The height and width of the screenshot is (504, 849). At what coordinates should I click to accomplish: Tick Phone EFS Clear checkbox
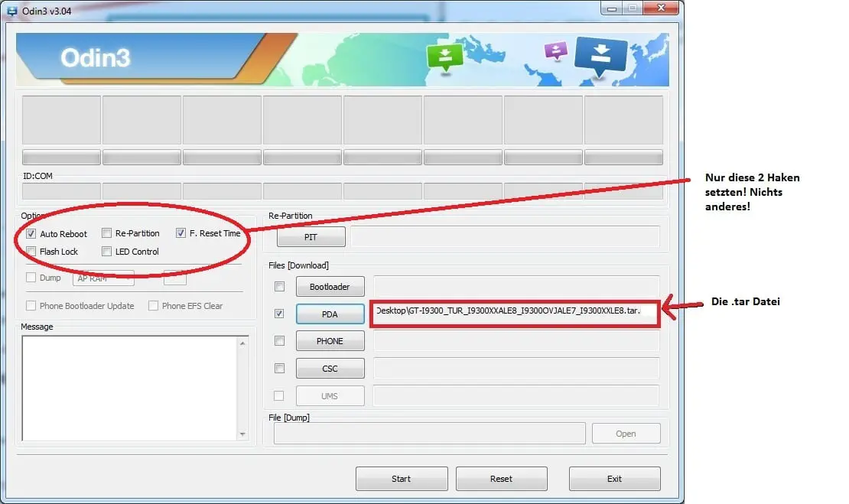pyautogui.click(x=153, y=306)
